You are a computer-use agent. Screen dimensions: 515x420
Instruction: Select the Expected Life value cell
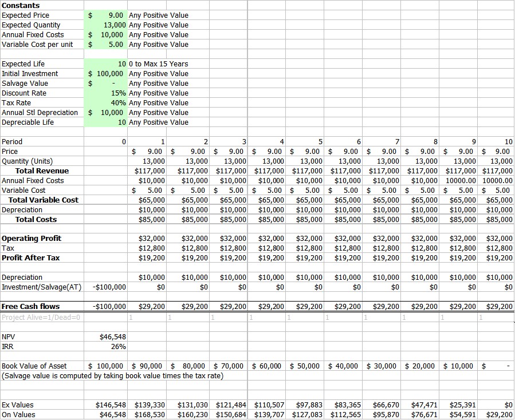(105, 64)
